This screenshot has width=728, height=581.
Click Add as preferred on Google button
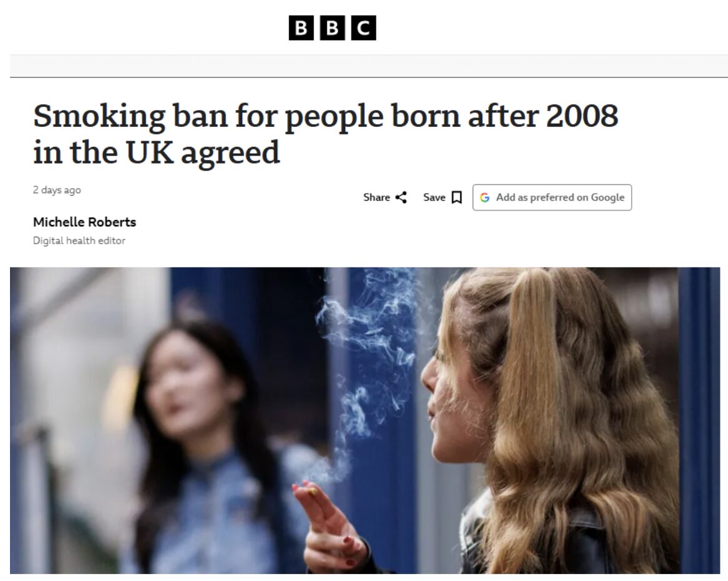[552, 197]
